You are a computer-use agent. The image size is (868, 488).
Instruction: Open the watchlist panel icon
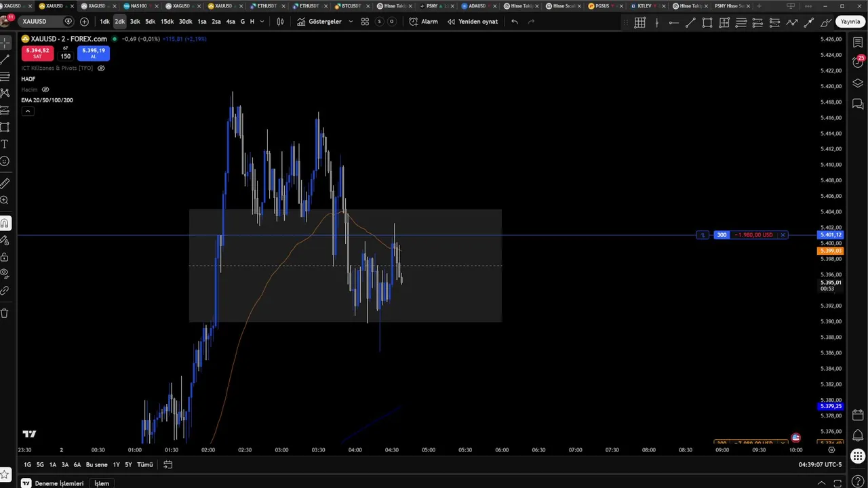pos(858,43)
